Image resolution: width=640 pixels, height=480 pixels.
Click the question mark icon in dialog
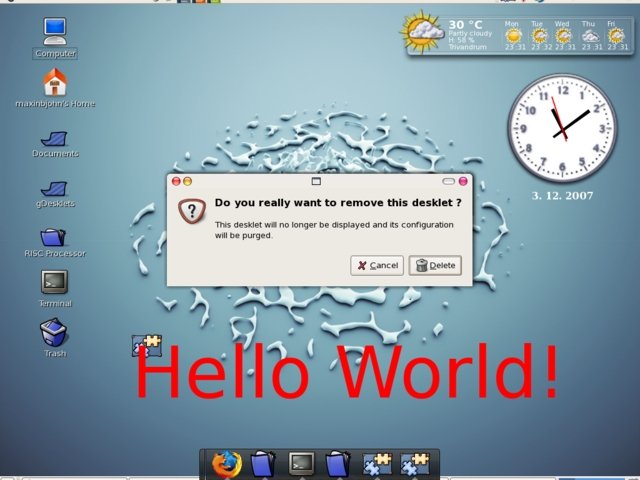click(x=191, y=211)
